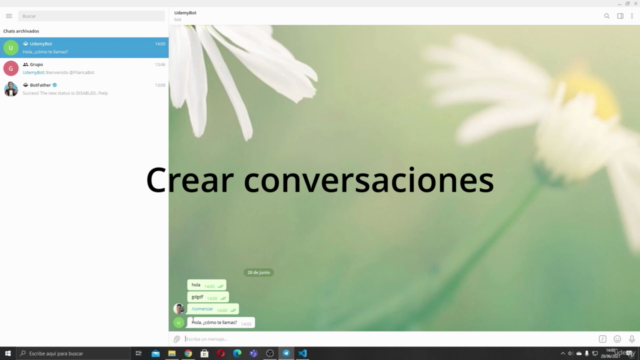Open the emoji picker
Screen dimensions: 640x360
[x=617, y=339]
